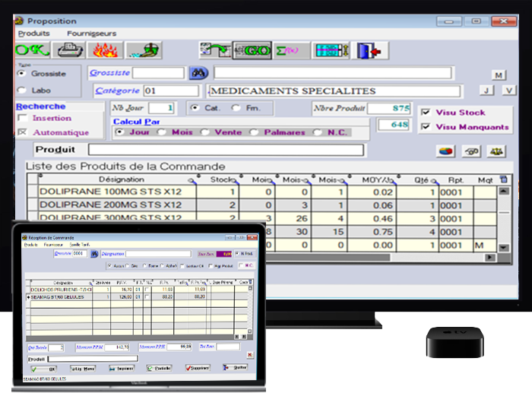Click red X icon in Réception de Commande window
532x393 pixels.
[x=250, y=355]
